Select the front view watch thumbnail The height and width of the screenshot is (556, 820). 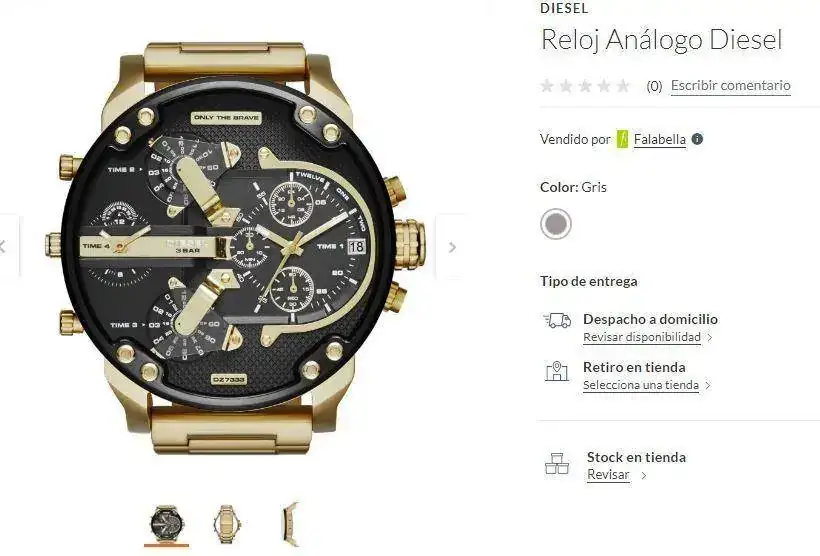pos(166,524)
